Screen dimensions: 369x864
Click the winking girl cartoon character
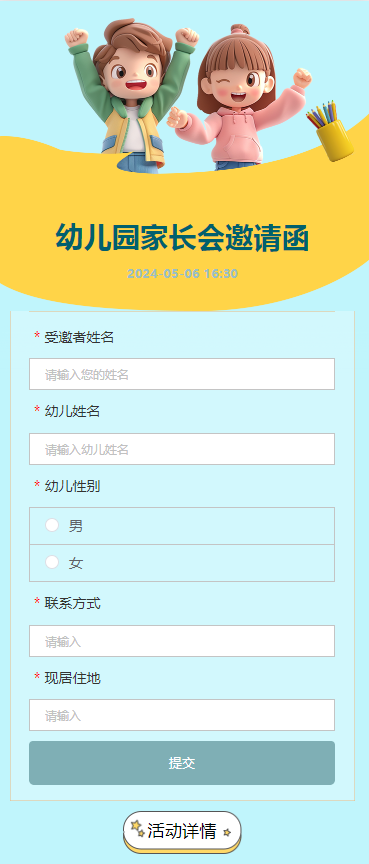coord(240,99)
